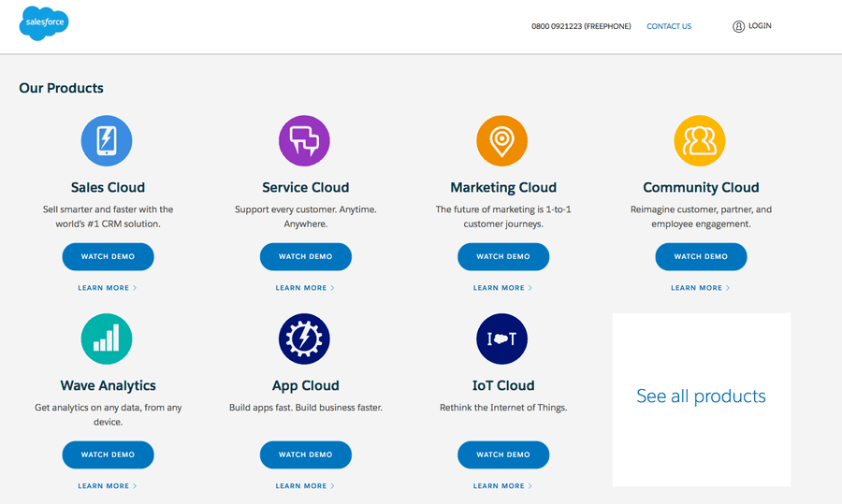842x504 pixels.
Task: Click the LOGIN text link
Action: pyautogui.click(x=760, y=26)
